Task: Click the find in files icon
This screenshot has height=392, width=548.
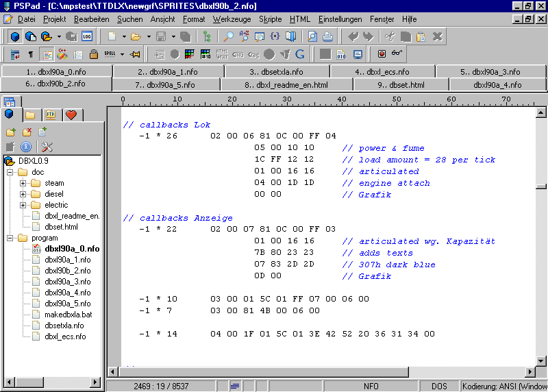Action: tap(260, 36)
